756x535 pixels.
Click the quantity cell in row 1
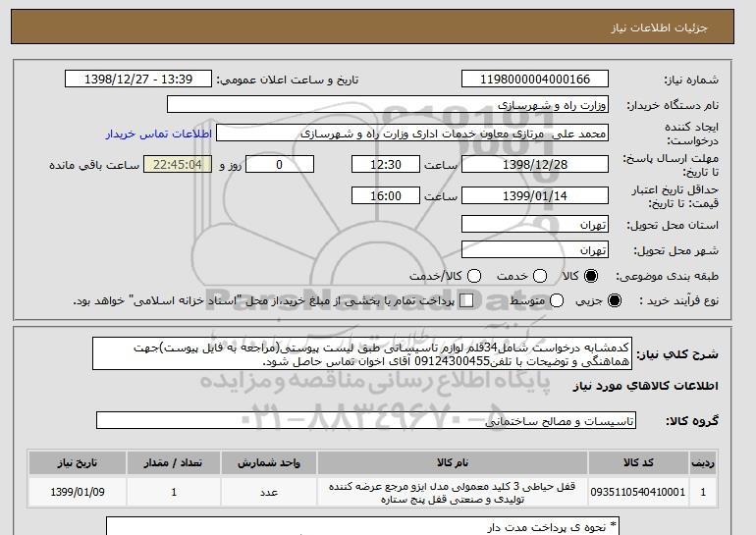(x=174, y=492)
